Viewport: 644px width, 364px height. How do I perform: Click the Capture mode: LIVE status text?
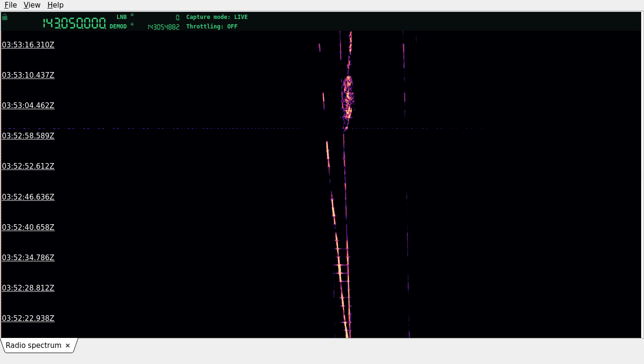coord(217,17)
